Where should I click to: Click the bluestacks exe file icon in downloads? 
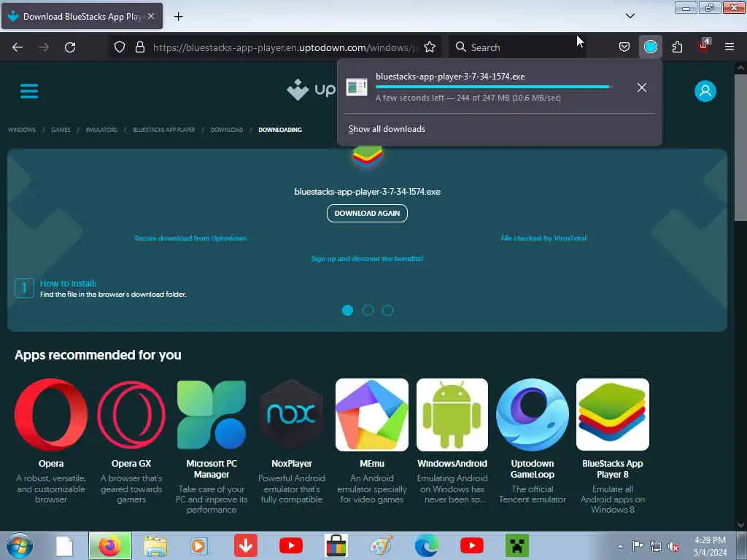click(356, 87)
